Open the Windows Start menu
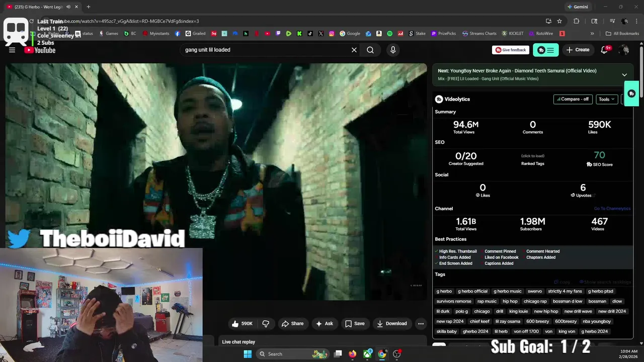Viewport: 644px width, 362px height. [x=248, y=354]
